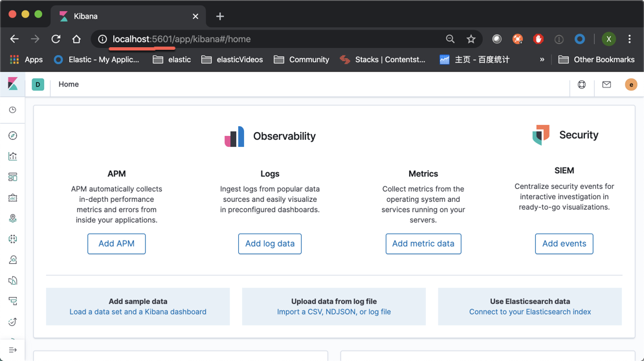Show more bookmarks with double chevron
Screen dimensions: 644x361
[x=542, y=60]
